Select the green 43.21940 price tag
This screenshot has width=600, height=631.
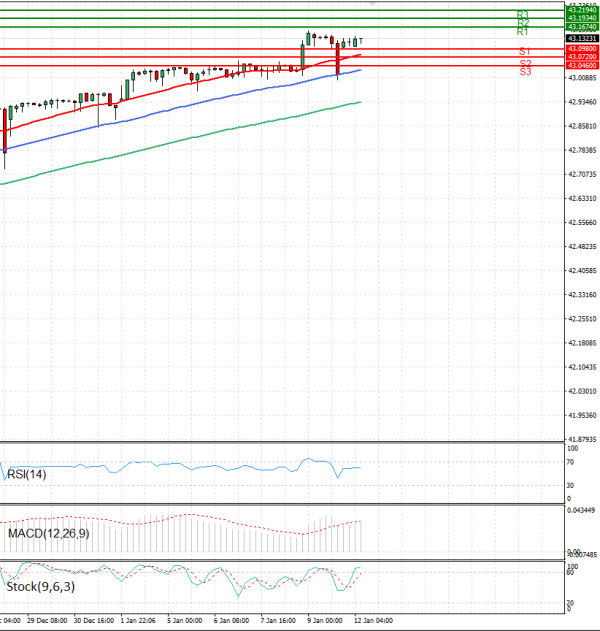coord(581,9)
